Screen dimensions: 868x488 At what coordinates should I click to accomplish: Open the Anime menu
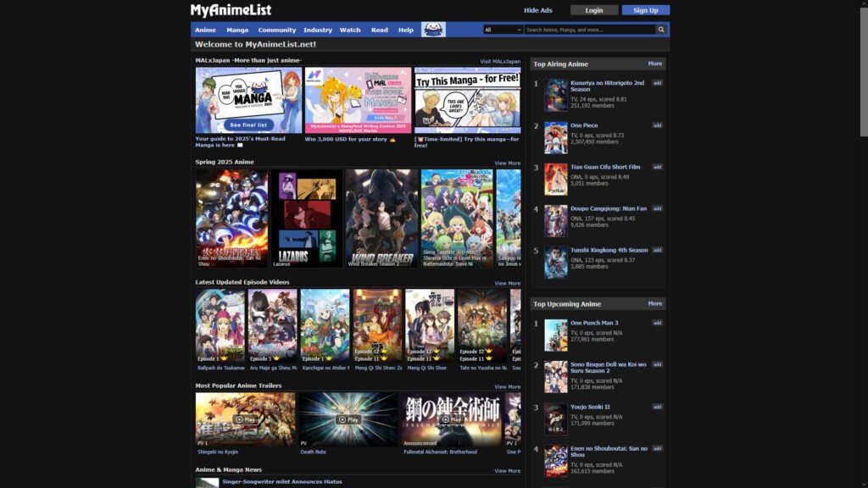[205, 30]
